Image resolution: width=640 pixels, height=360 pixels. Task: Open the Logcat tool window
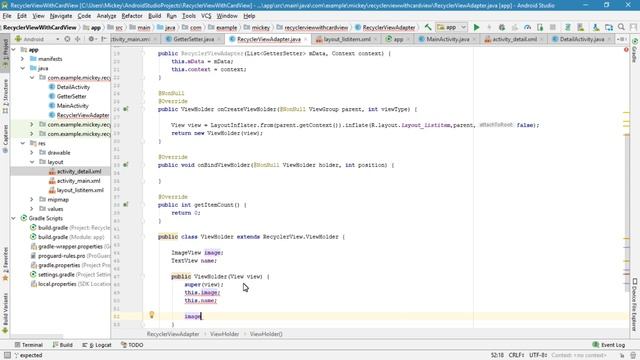[97, 345]
